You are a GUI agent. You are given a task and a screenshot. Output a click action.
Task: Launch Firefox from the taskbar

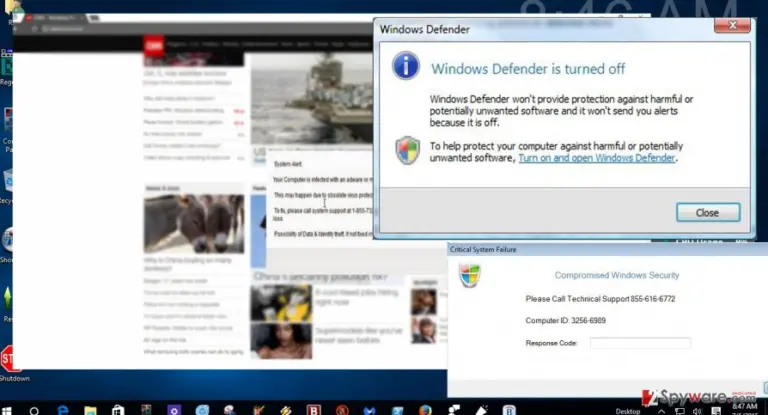tap(425, 410)
